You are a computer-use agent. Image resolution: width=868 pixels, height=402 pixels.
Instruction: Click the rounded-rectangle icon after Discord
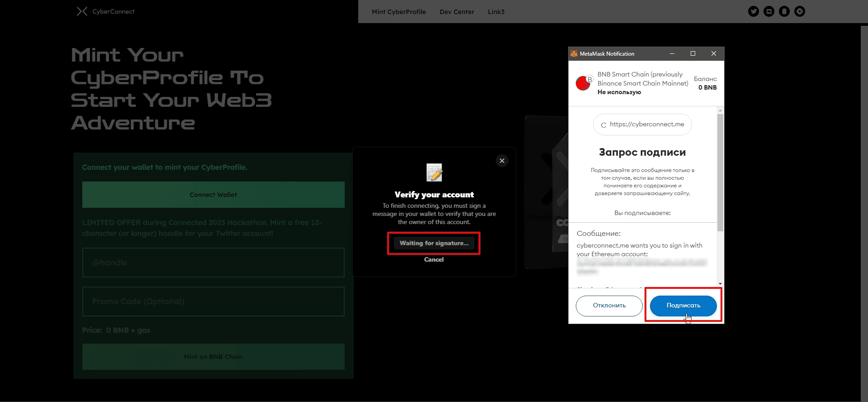pos(784,11)
